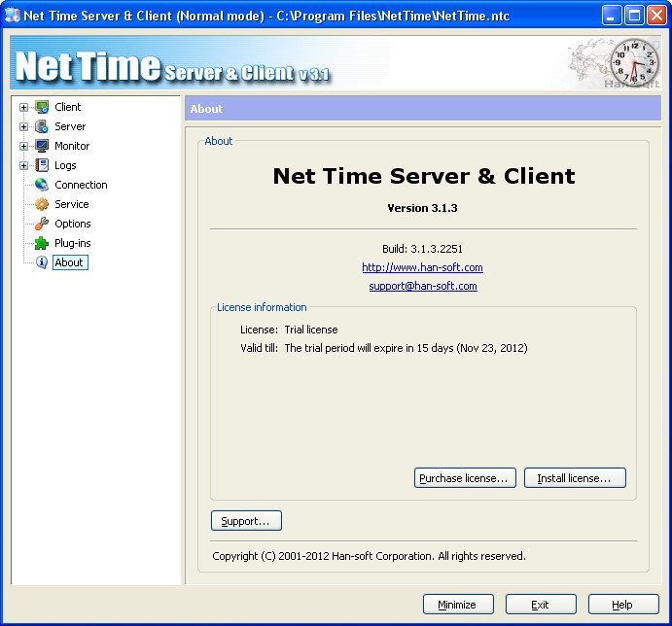Screen dimensions: 672x626
Task: Click the Logs notebook icon
Action: (42, 165)
